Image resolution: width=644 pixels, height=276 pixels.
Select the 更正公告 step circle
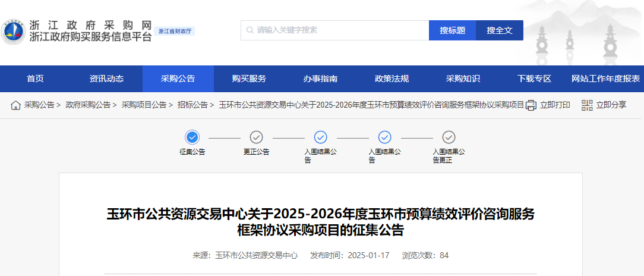(256, 137)
